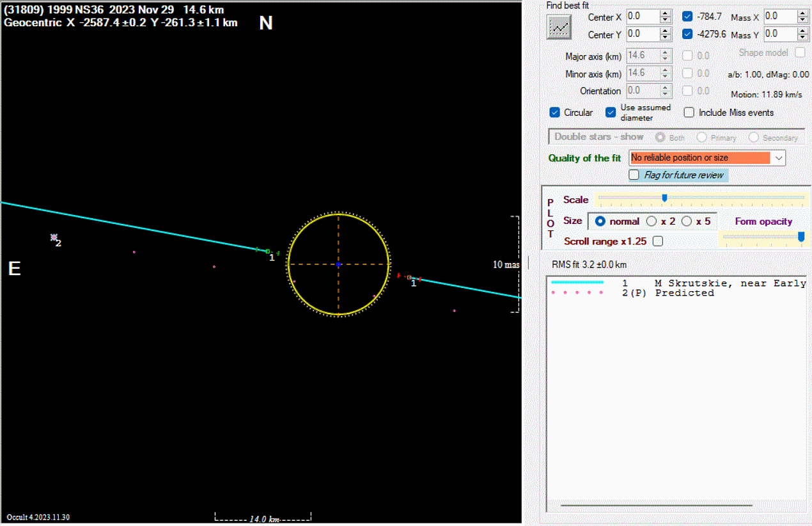812x526 pixels.
Task: Click the a/b: 1.00, dMag: 0.00 readout
Action: coord(769,74)
